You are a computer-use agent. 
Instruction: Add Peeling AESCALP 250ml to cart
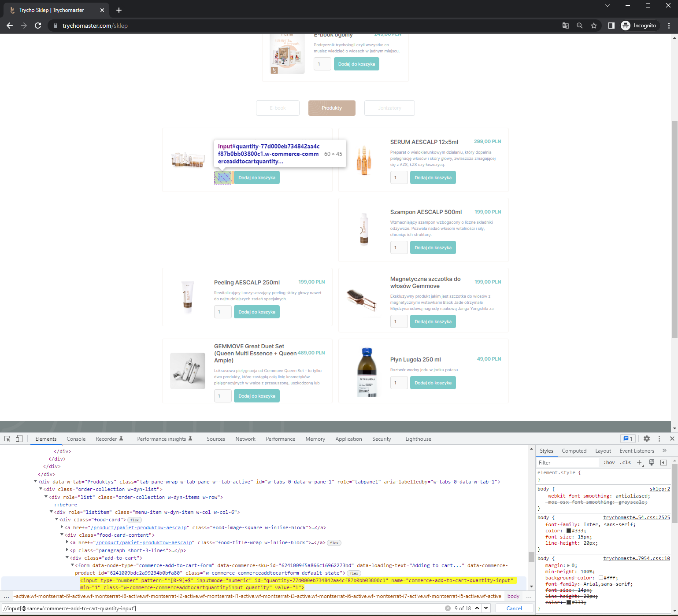click(257, 312)
